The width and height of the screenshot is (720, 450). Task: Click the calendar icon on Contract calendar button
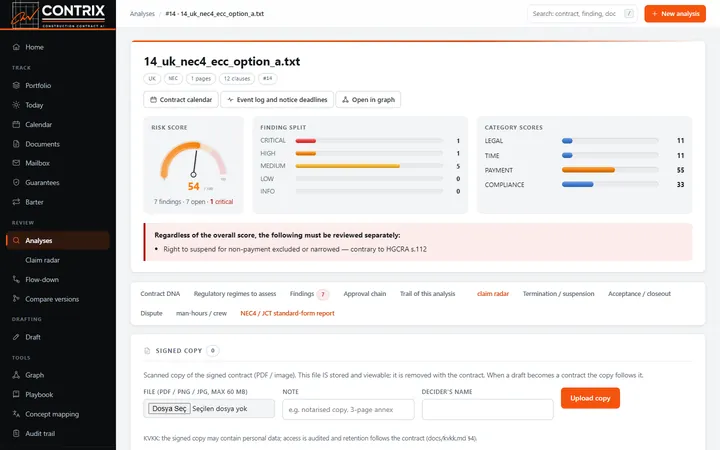tap(153, 100)
